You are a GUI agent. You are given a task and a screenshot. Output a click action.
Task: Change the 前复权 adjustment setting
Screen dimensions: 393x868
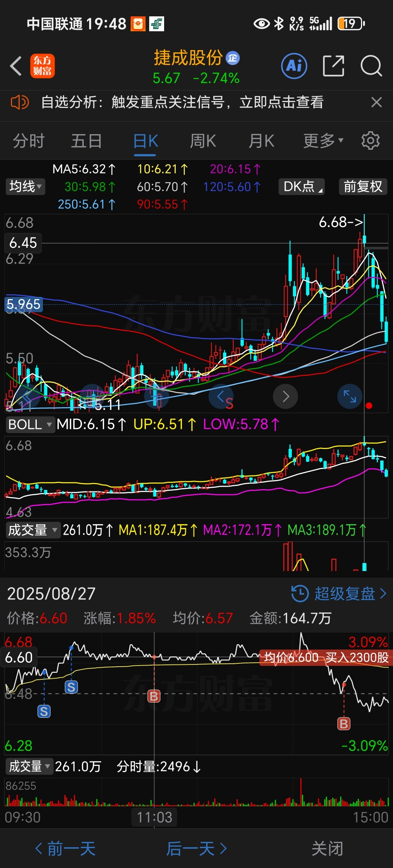pyautogui.click(x=363, y=186)
